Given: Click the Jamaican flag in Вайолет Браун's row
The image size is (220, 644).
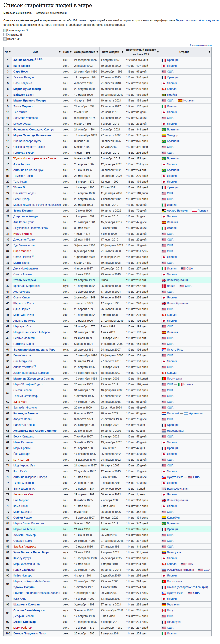Looking at the screenshot, I should pos(164,95).
